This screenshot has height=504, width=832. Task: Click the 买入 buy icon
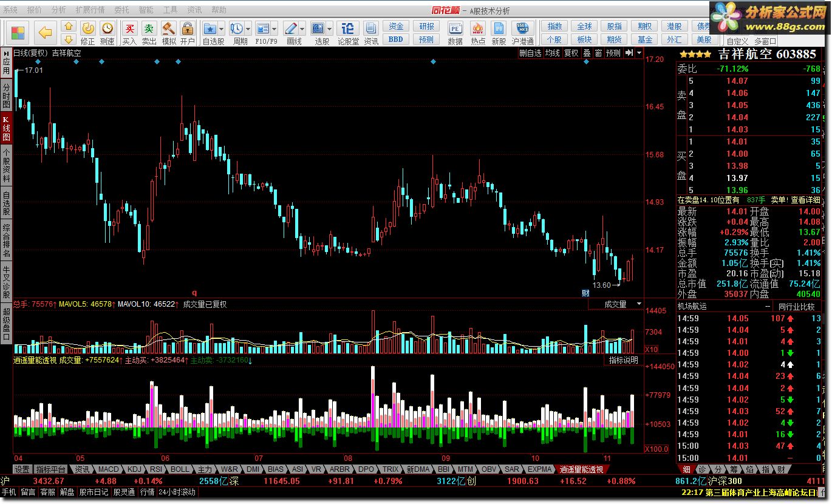(x=129, y=29)
